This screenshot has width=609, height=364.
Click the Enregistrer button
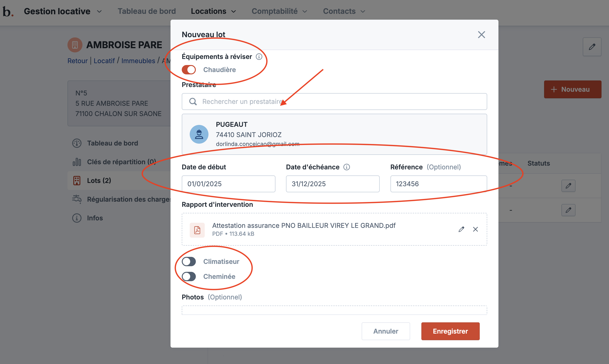coord(450,331)
